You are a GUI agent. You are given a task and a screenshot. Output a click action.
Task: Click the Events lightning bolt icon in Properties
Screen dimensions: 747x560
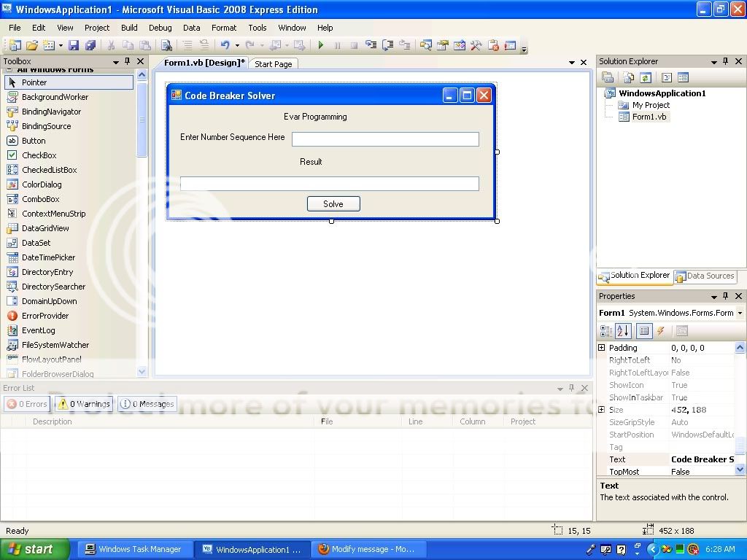click(661, 331)
